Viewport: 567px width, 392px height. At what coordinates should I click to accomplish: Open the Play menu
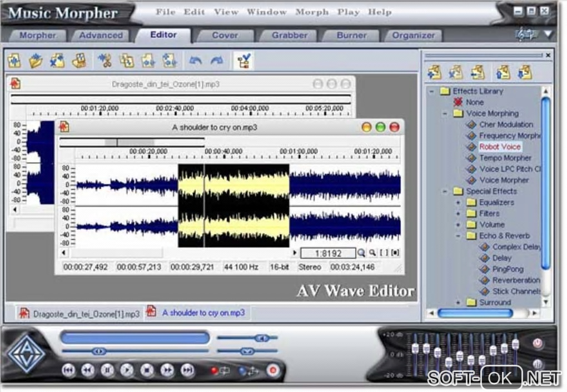click(348, 12)
